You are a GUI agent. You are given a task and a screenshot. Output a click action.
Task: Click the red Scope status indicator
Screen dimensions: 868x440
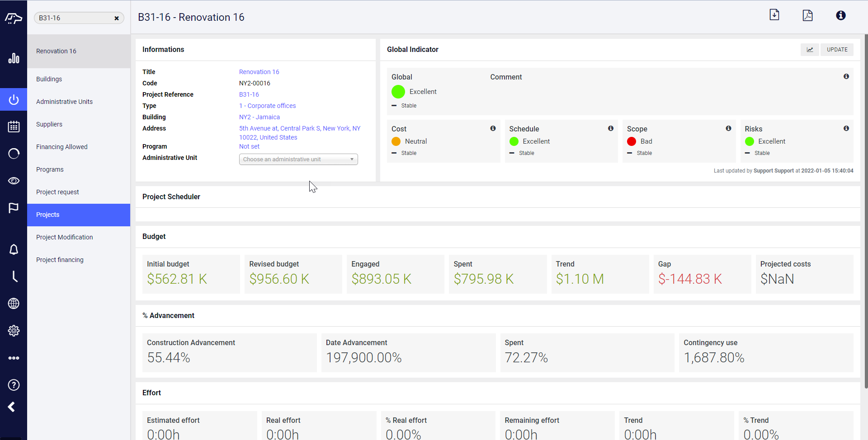[632, 141]
